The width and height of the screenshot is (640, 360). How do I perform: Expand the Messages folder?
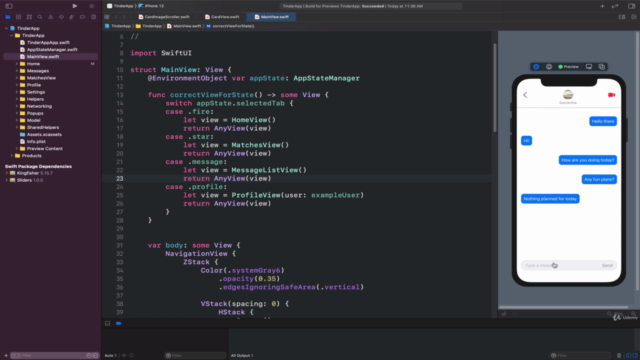point(17,71)
